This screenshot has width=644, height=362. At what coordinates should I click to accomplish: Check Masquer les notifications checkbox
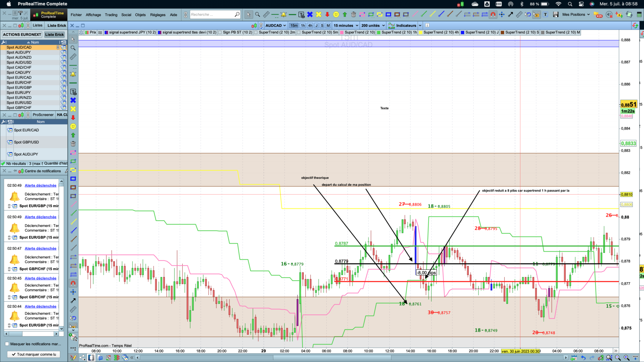[7, 344]
